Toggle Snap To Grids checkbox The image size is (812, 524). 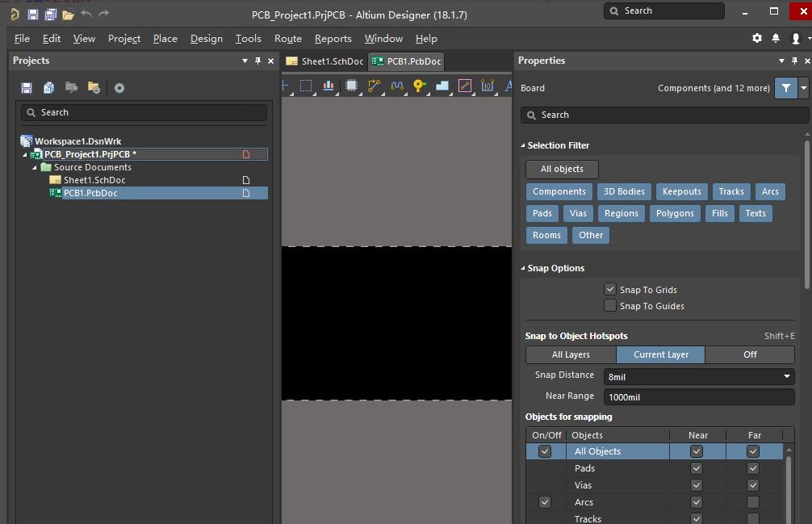(609, 289)
